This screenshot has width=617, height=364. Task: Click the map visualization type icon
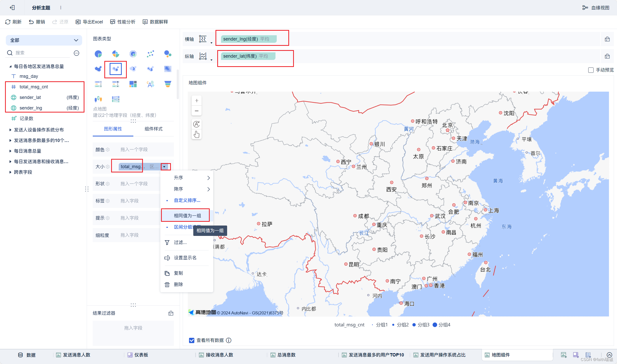point(115,69)
